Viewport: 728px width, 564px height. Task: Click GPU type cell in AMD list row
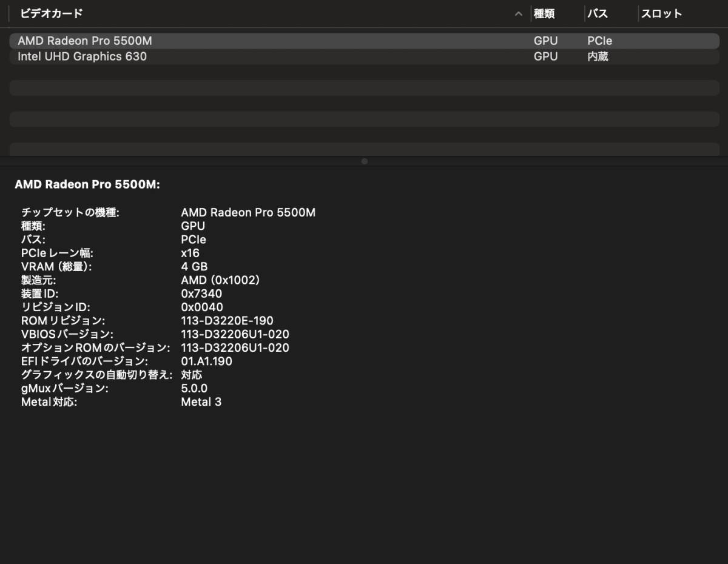(545, 41)
